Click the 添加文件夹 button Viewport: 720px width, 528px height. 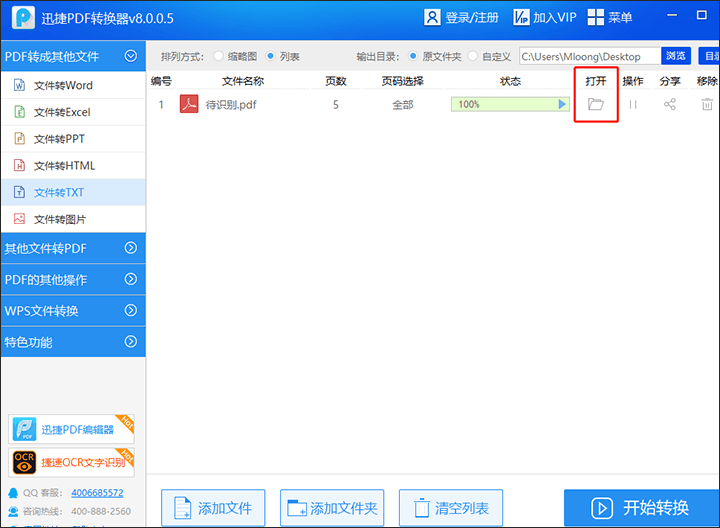click(332, 508)
